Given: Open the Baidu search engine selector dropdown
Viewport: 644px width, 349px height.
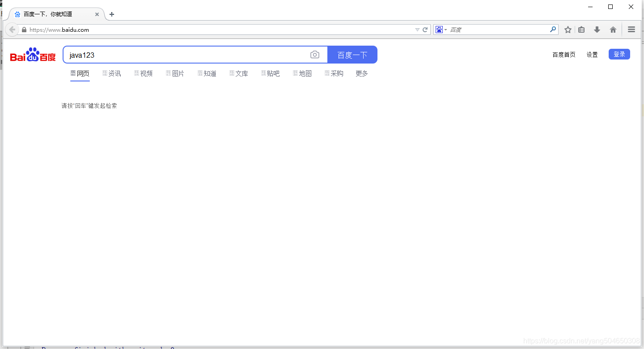Looking at the screenshot, I should 441,30.
